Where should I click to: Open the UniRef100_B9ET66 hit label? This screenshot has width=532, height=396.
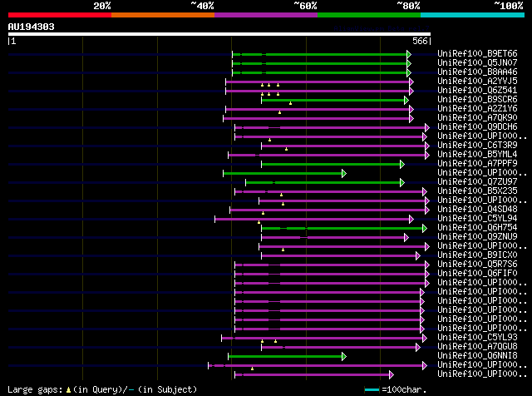(477, 53)
